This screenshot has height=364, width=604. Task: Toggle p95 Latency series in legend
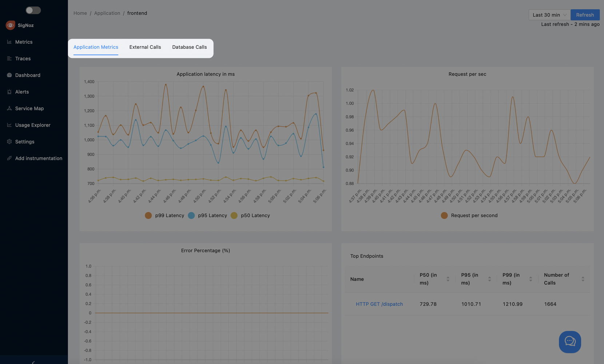[191, 216]
